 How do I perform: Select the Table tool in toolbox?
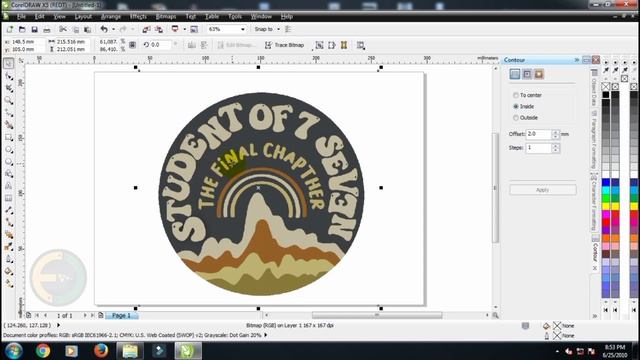tap(9, 198)
